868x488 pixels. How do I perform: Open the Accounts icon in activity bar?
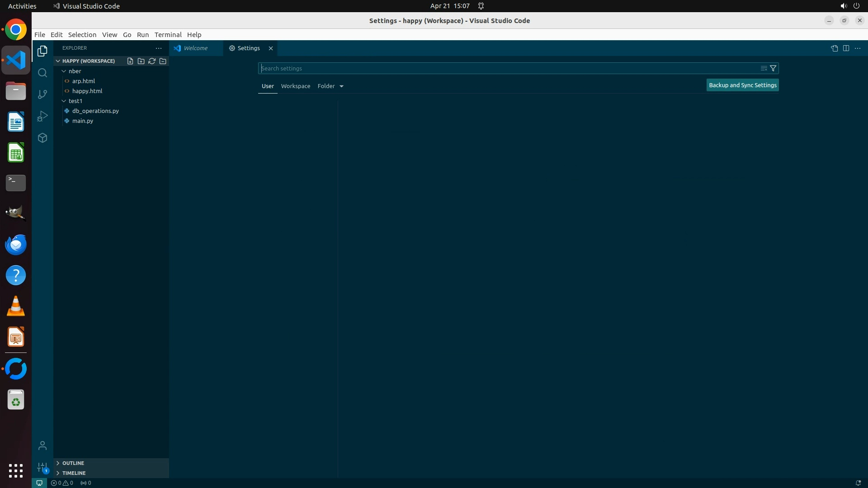pyautogui.click(x=42, y=446)
